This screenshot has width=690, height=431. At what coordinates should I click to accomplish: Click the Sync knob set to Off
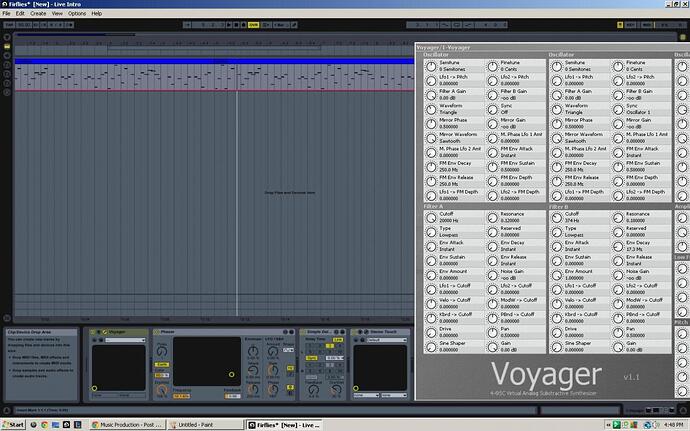click(x=492, y=109)
